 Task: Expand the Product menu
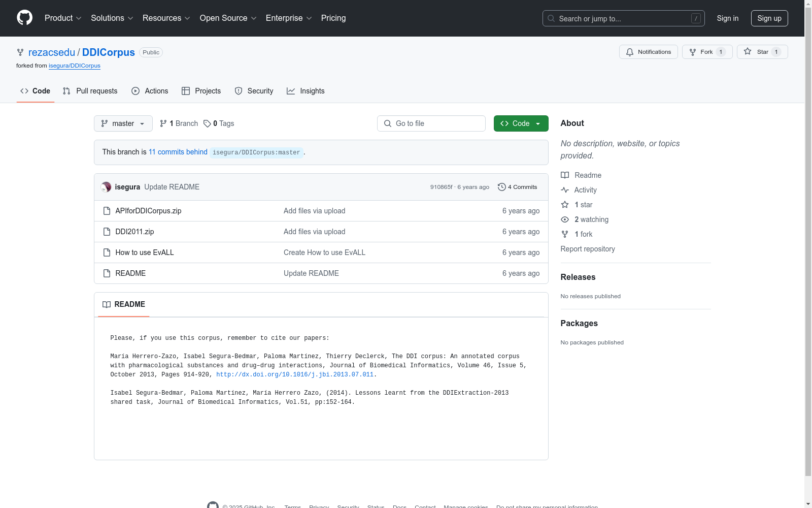point(63,18)
